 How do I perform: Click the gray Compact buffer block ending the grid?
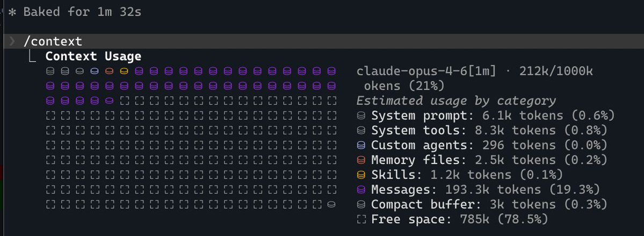click(331, 204)
